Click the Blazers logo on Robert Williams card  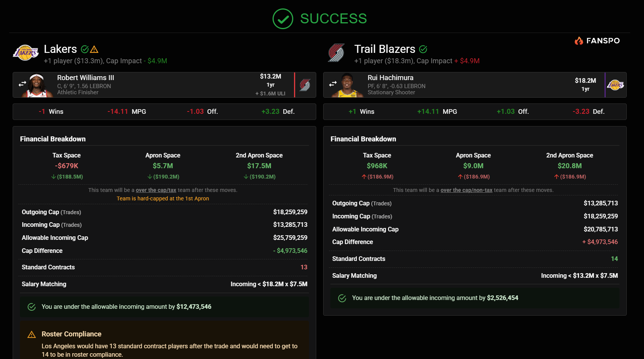pos(305,85)
